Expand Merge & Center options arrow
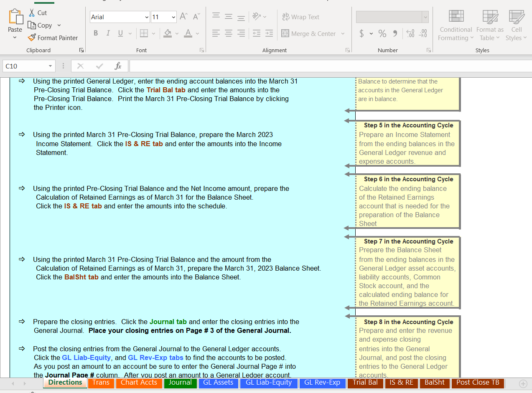Image resolution: width=532 pixels, height=393 pixels. click(x=343, y=33)
